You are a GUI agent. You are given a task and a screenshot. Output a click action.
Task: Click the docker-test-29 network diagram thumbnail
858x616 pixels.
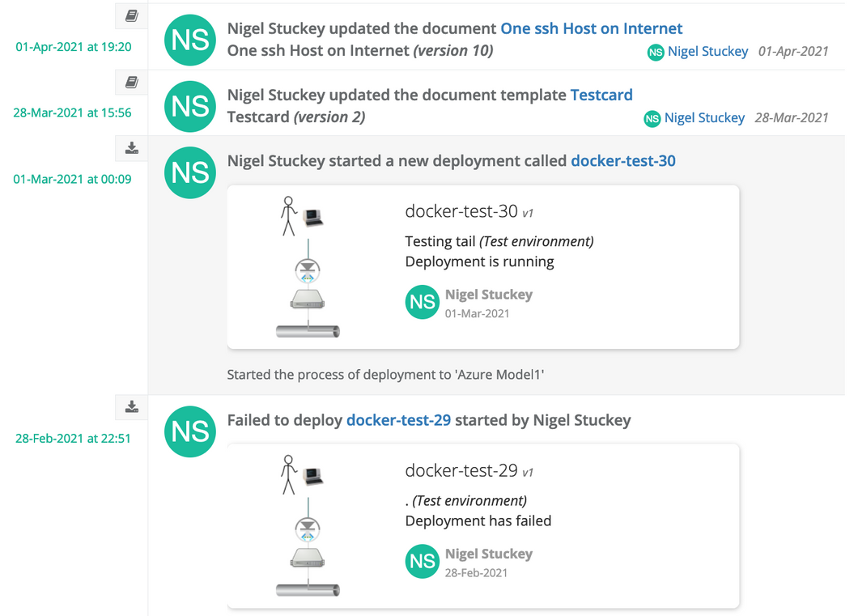pyautogui.click(x=308, y=525)
